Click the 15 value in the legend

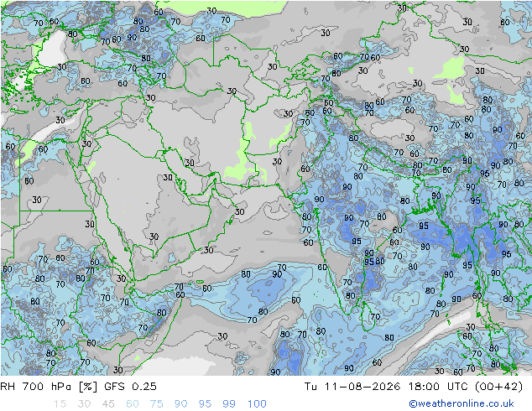pos(60,403)
